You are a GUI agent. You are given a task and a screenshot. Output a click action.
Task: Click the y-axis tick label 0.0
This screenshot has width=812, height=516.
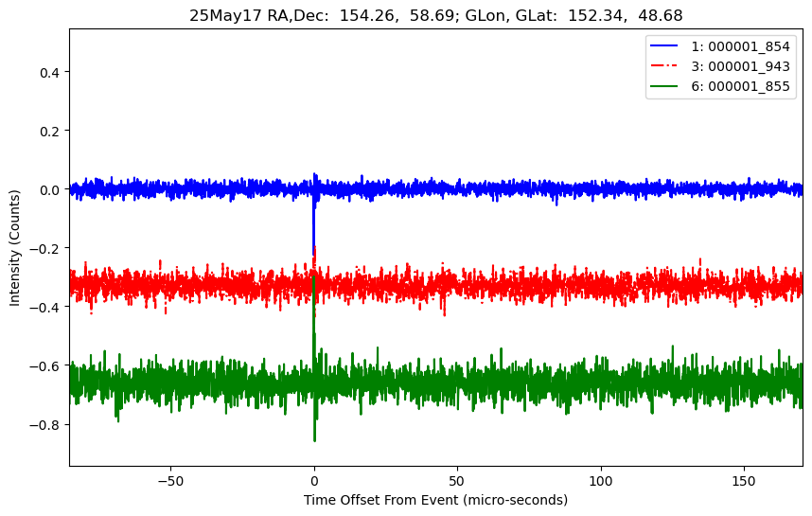(x=50, y=189)
